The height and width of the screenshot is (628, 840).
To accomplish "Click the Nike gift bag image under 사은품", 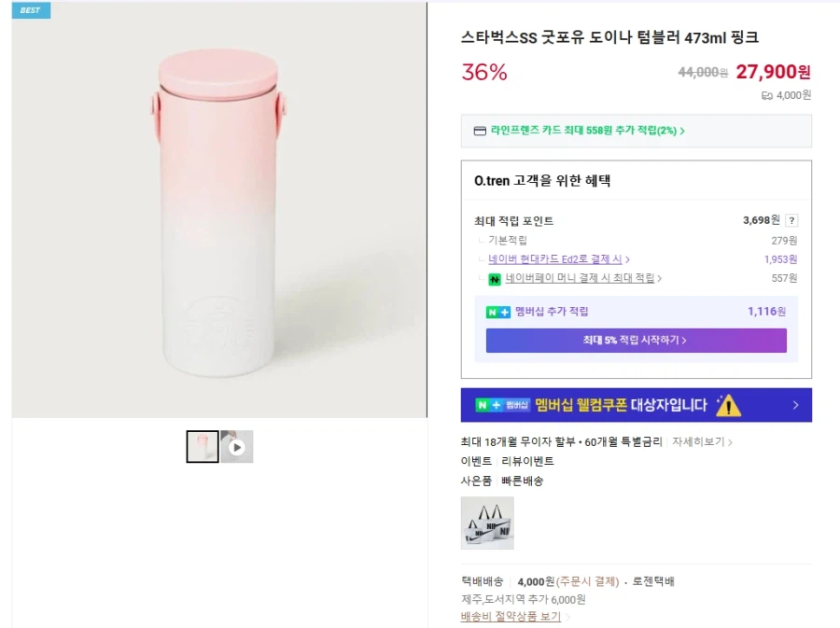I will 486,523.
